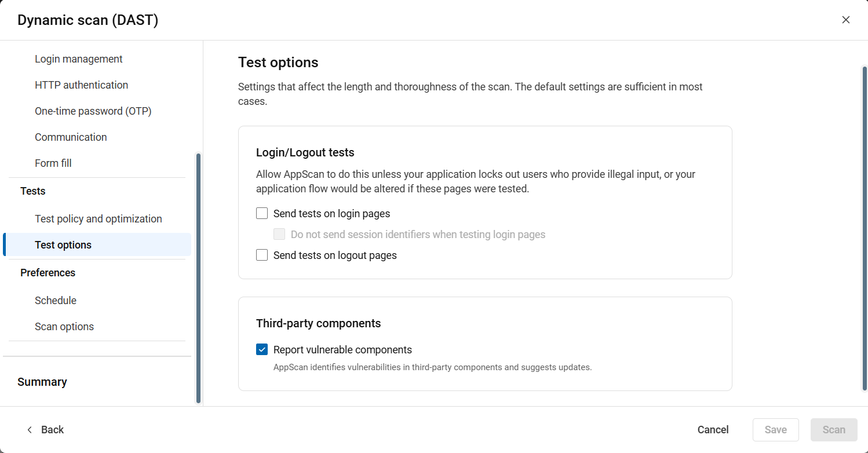
Task: Enable Send tests on logout pages
Action: coord(262,255)
